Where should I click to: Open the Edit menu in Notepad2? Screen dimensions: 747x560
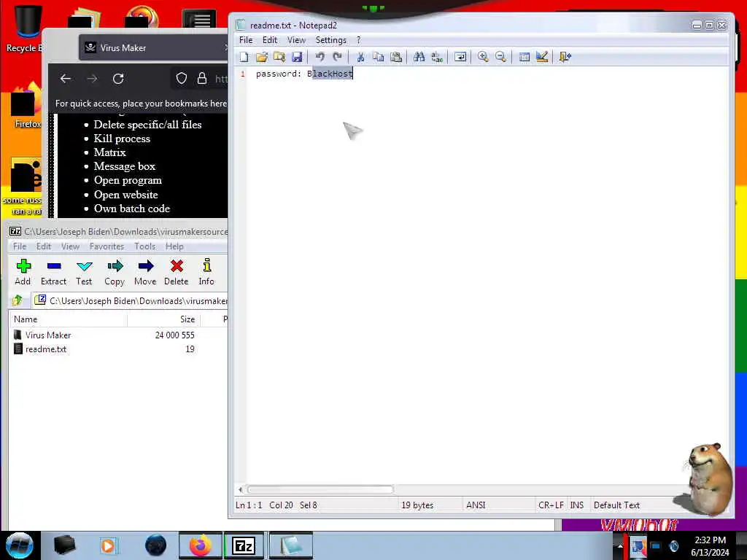click(x=270, y=40)
